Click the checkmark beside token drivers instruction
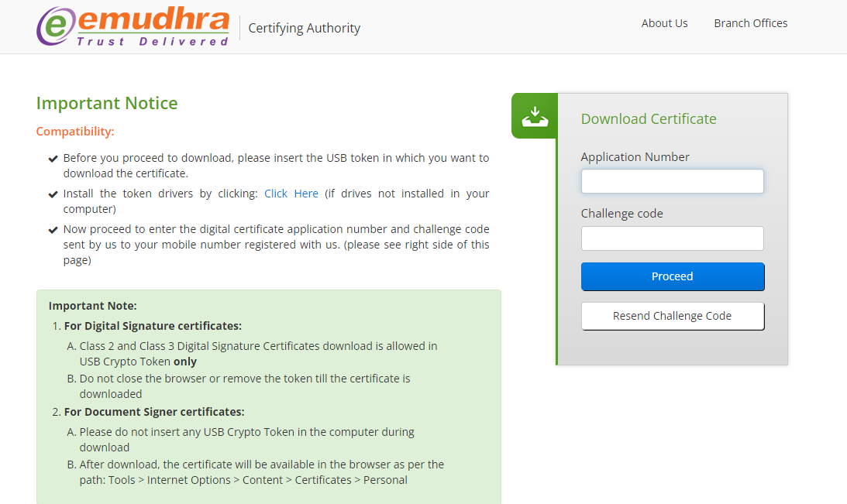 (x=52, y=193)
